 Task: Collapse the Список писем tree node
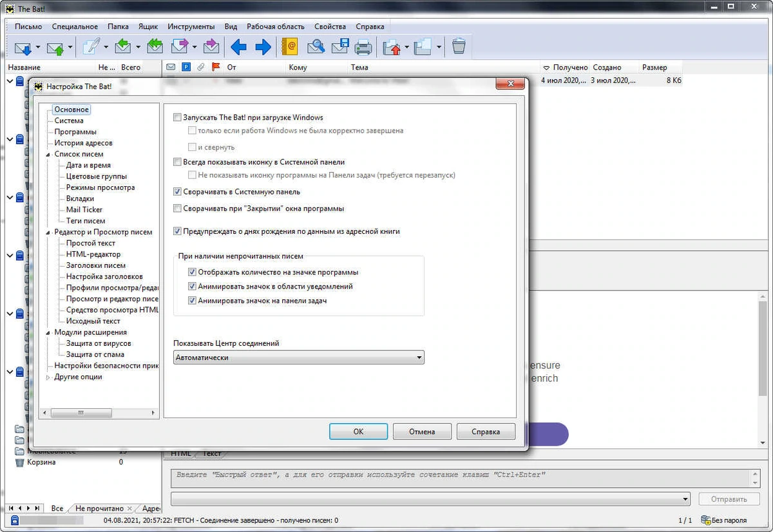(48, 155)
